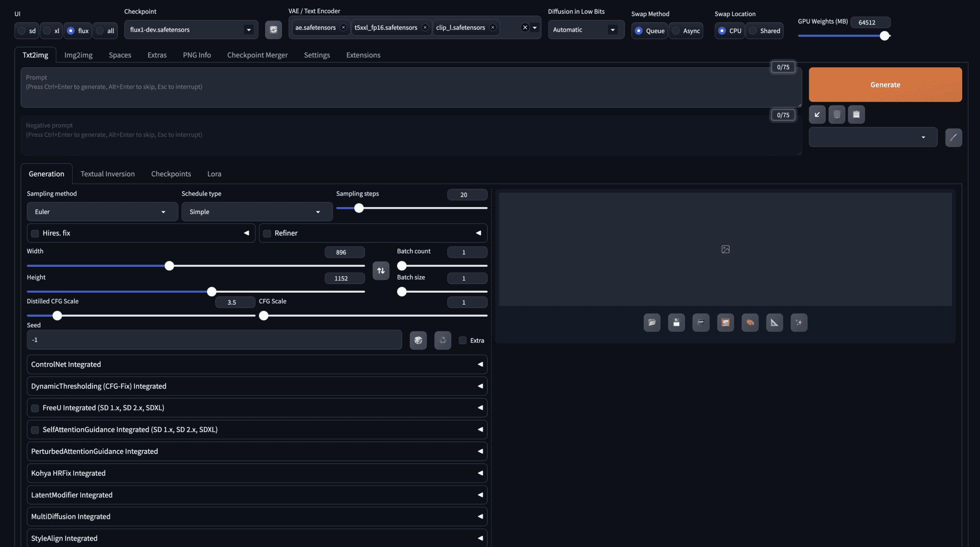
Task: Remove clip_l.safetensors from text encoders
Action: click(x=493, y=28)
